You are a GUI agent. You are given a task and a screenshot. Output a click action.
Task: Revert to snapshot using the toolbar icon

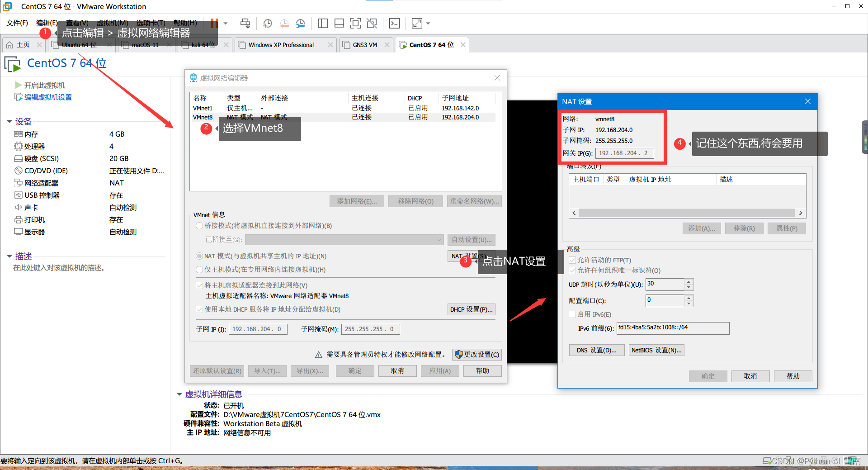(x=284, y=23)
